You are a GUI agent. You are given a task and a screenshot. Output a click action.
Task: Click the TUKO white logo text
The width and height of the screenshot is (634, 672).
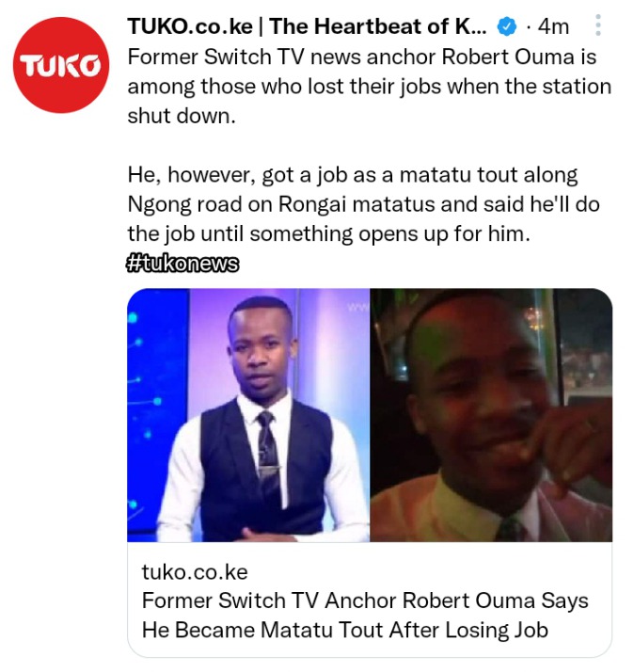[x=61, y=67]
